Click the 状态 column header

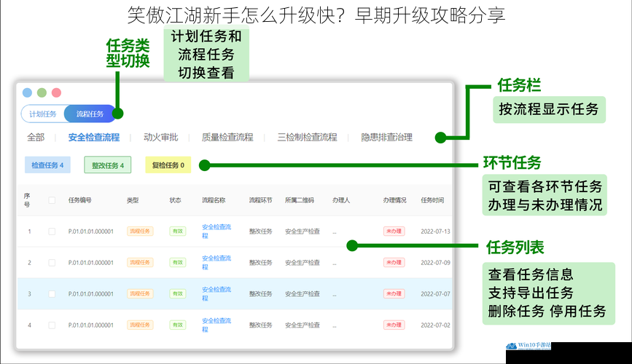[x=176, y=200]
